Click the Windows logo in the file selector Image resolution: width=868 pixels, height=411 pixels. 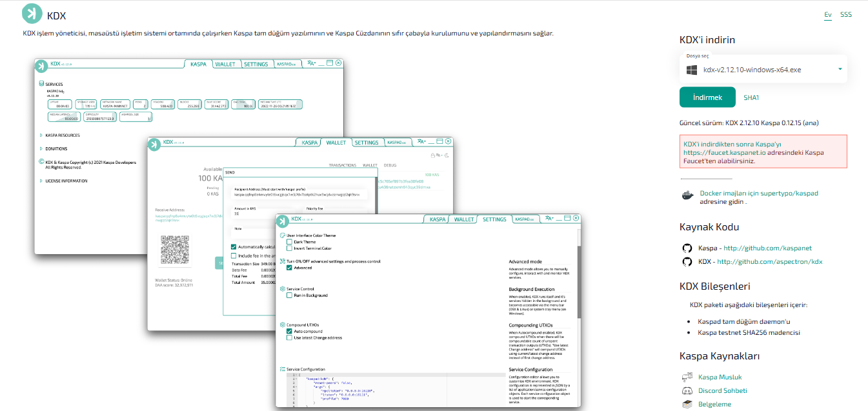(x=692, y=69)
